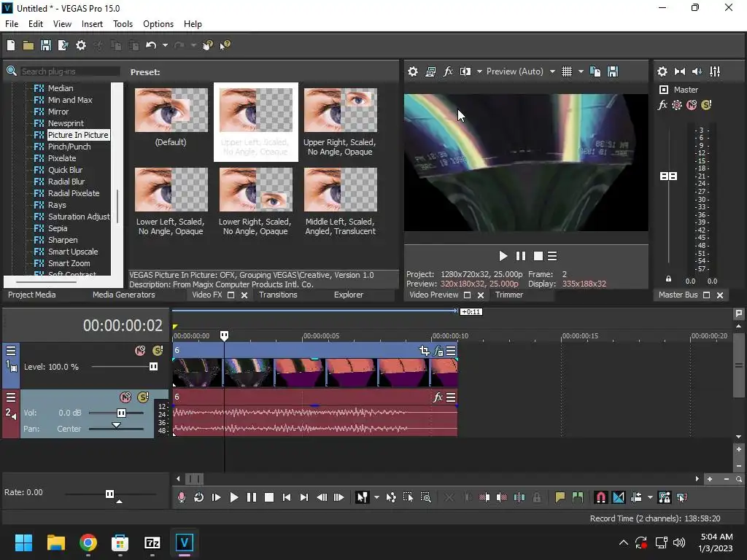Open Video Preview project settings gear
Image resolution: width=747 pixels, height=560 pixels.
(x=413, y=71)
